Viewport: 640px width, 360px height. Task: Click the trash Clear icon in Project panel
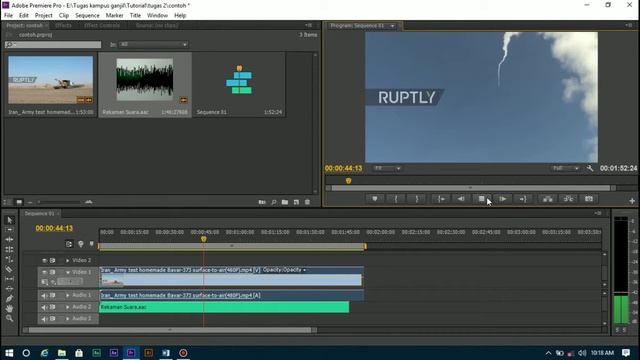tap(307, 202)
